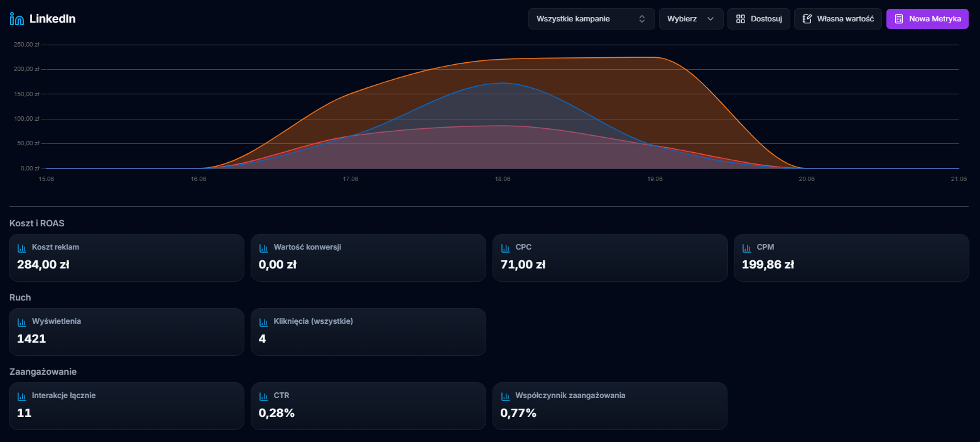Viewport: 980px width, 442px height.
Task: Click chart icon next to CPC
Action: (505, 248)
